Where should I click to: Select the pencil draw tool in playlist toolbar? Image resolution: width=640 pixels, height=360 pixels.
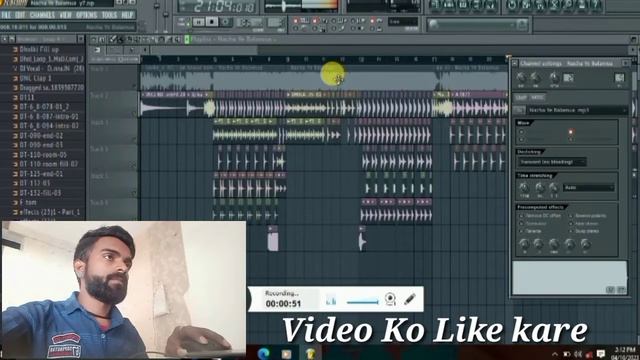pos(113,40)
